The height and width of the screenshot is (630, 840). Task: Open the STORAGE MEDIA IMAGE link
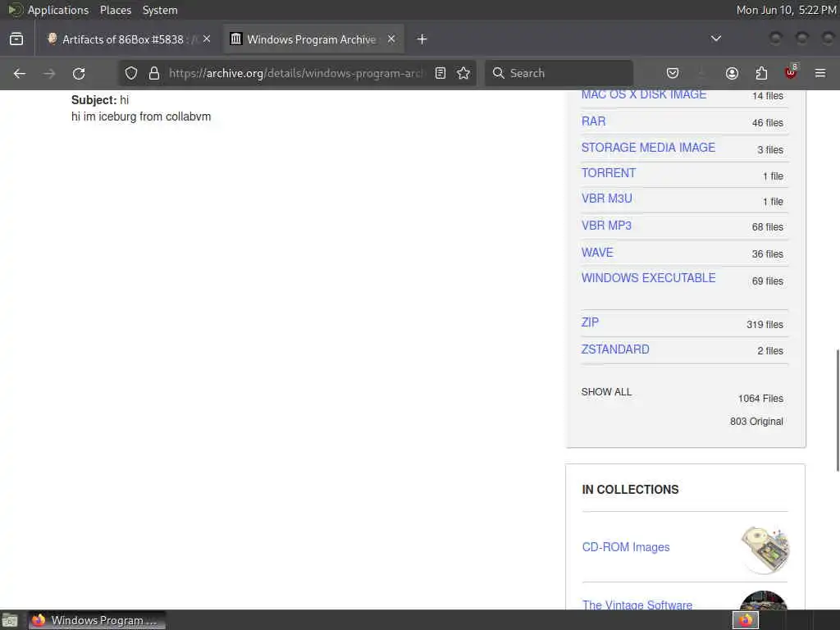pos(648,148)
